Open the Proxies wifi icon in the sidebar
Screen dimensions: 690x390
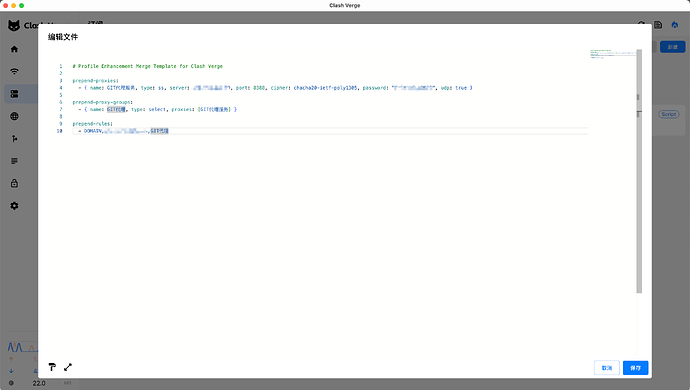pyautogui.click(x=15, y=71)
